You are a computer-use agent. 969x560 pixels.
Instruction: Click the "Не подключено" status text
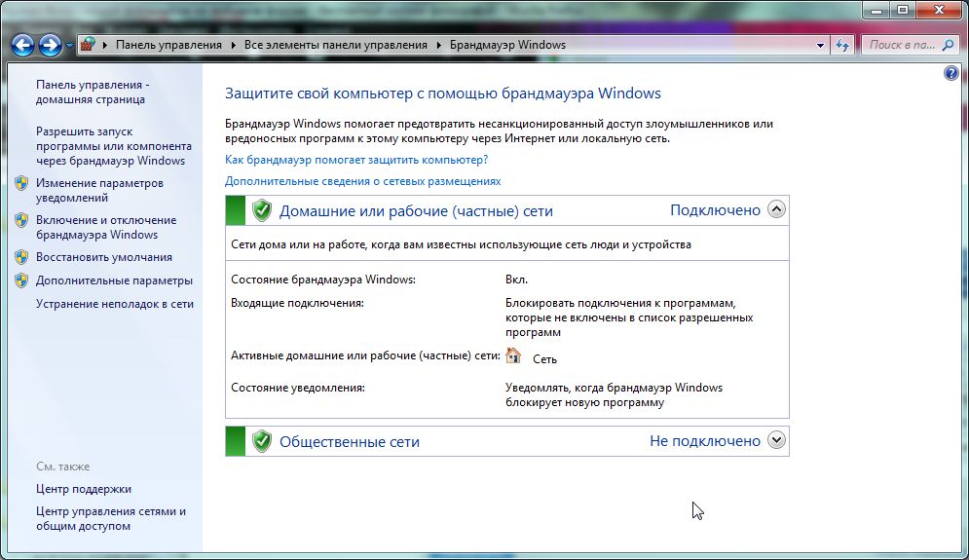(x=704, y=441)
